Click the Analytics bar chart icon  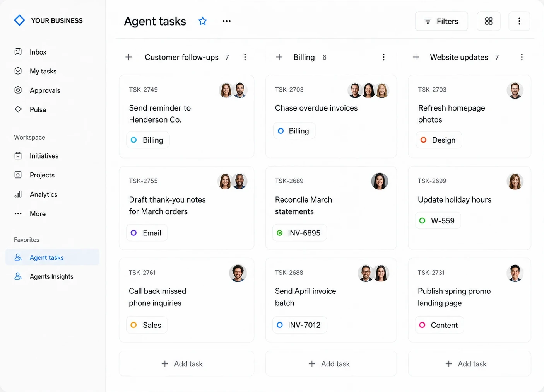pos(18,194)
